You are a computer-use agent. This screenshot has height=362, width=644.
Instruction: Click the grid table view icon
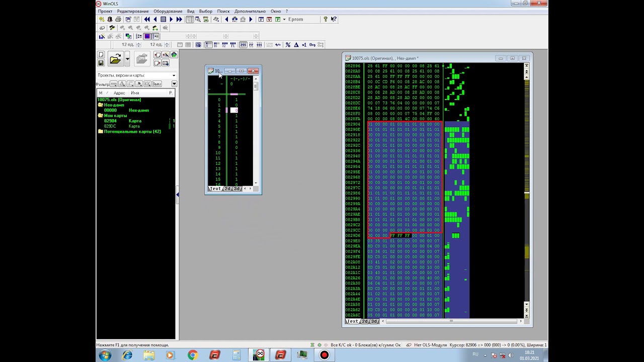(163, 19)
